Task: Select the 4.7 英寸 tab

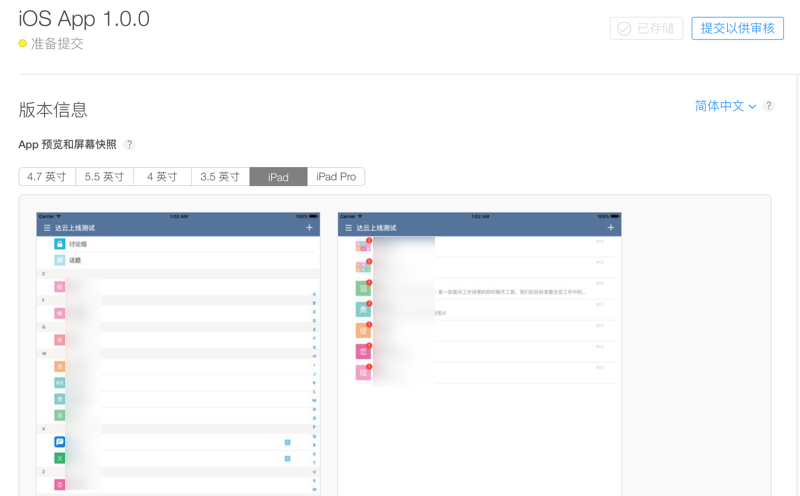Action: 47,177
